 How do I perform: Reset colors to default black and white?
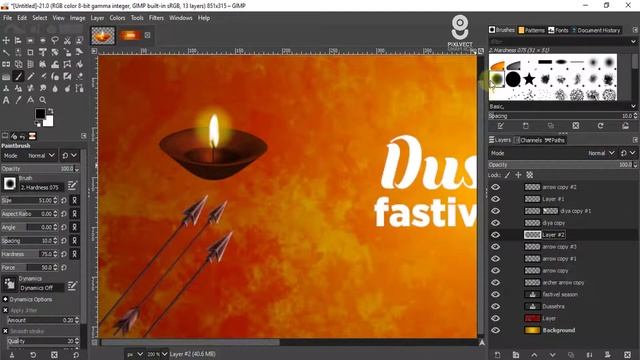pyautogui.click(x=38, y=124)
